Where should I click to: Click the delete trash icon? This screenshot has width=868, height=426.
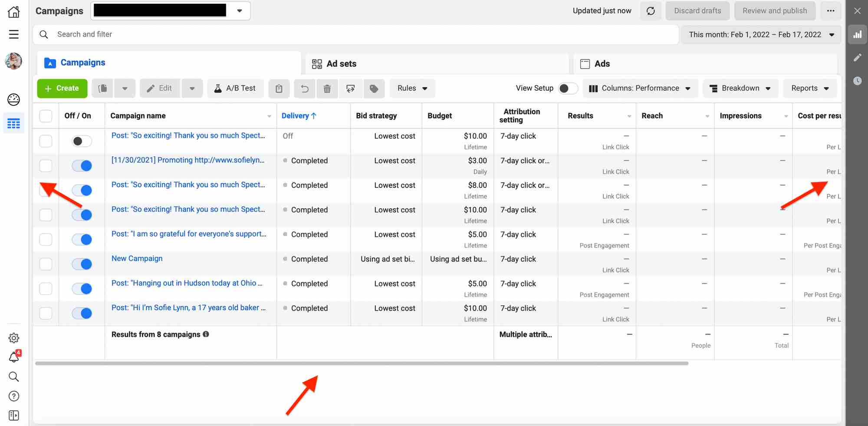[x=327, y=88]
